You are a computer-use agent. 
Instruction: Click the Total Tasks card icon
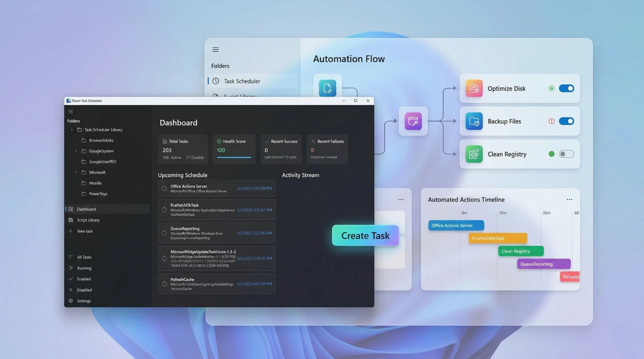(165, 141)
